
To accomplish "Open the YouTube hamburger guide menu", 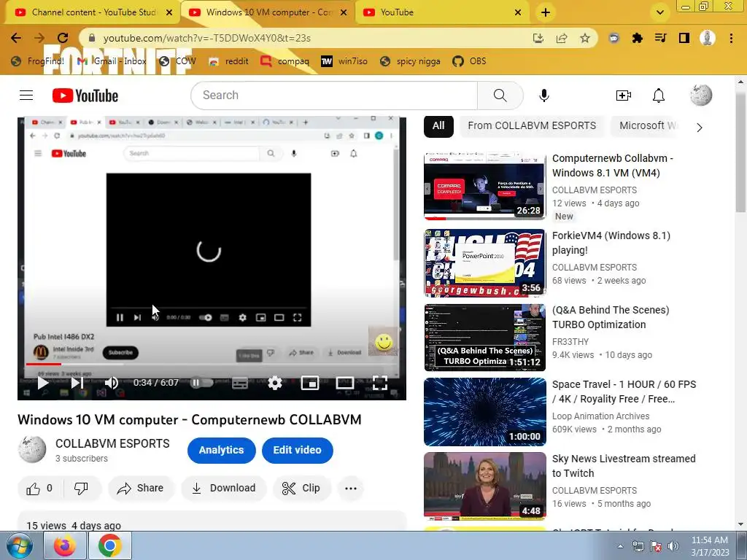I will pos(26,96).
